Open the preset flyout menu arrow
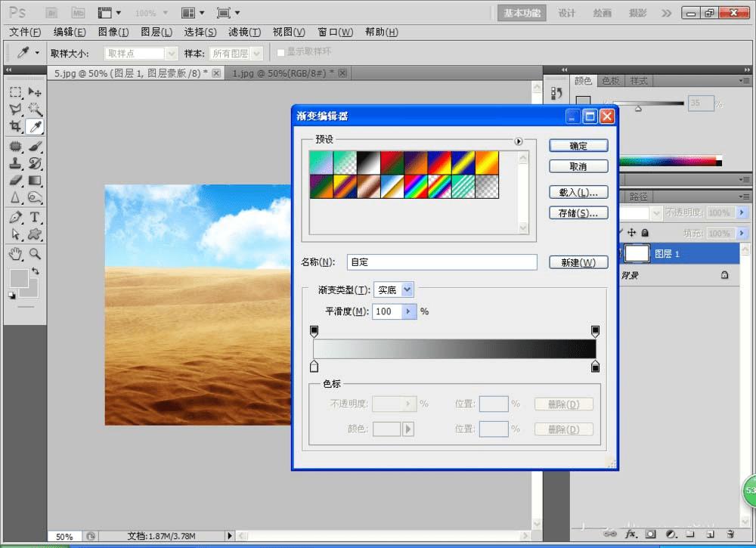Viewport: 756px width, 548px height. (x=519, y=141)
